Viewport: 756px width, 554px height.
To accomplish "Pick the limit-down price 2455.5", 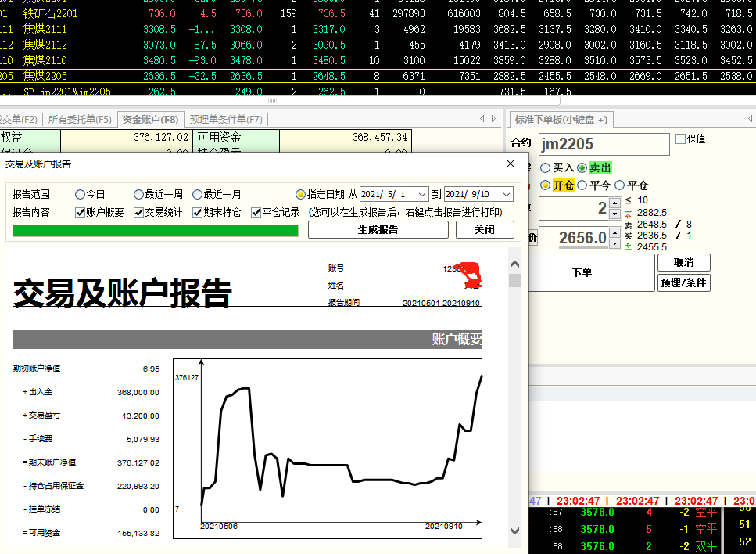I will coord(651,247).
